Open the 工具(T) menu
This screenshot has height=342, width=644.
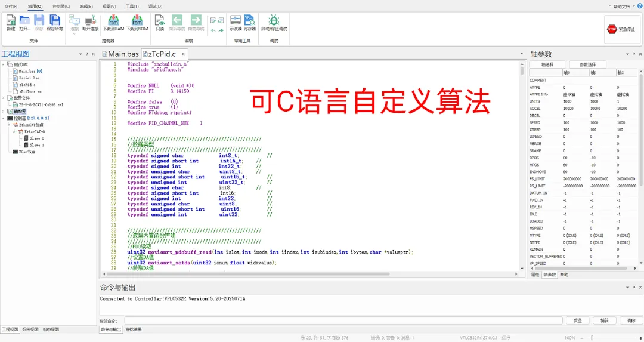132,6
